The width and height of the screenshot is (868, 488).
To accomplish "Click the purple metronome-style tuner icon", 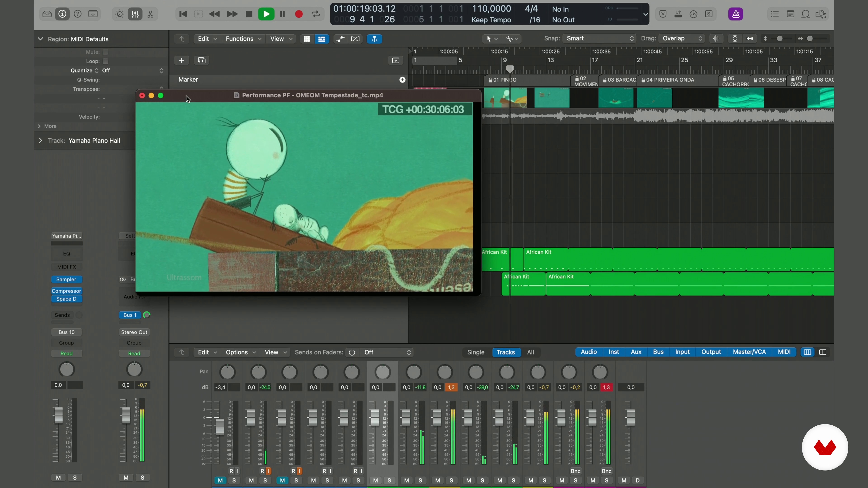I will (x=736, y=14).
